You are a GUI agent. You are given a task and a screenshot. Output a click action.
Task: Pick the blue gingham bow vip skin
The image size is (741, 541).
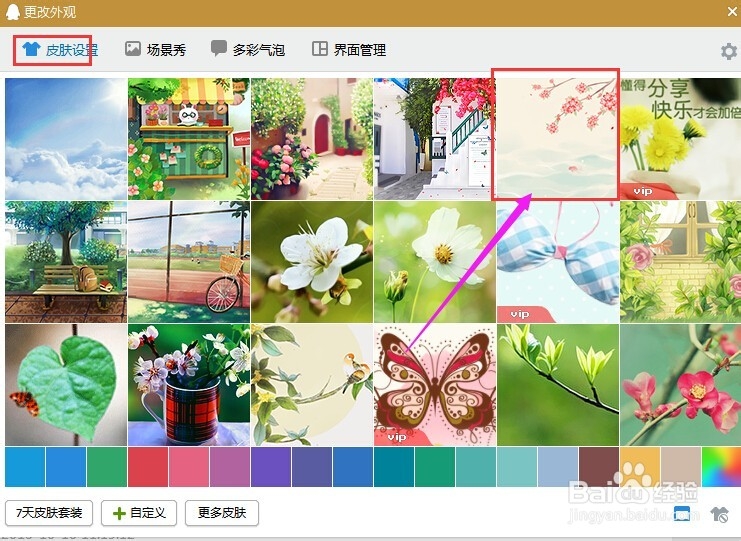[x=558, y=262]
